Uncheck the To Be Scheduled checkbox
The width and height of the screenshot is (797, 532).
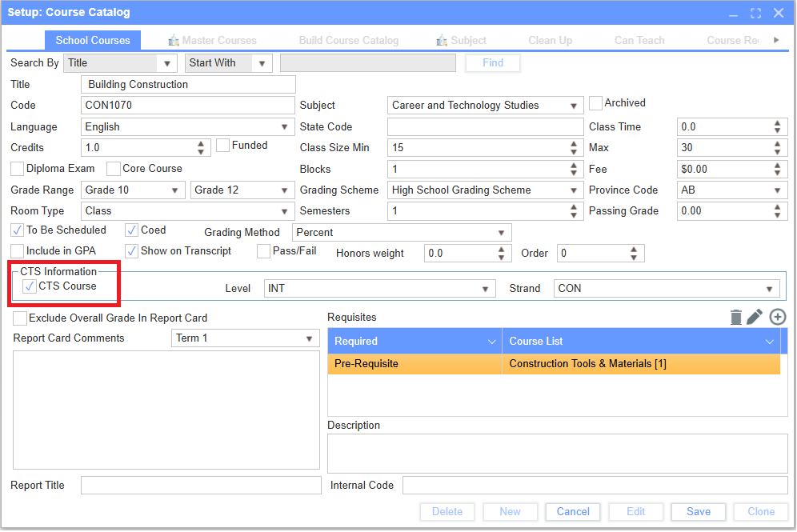point(18,230)
